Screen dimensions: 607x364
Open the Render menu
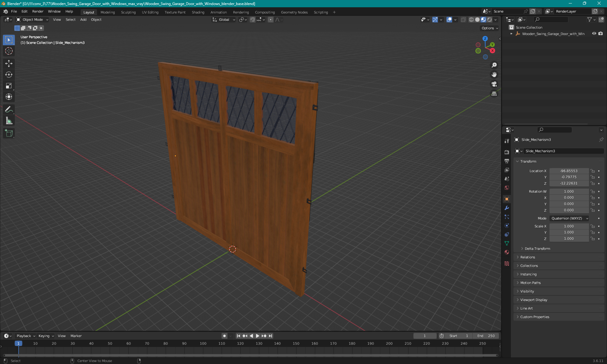(38, 11)
